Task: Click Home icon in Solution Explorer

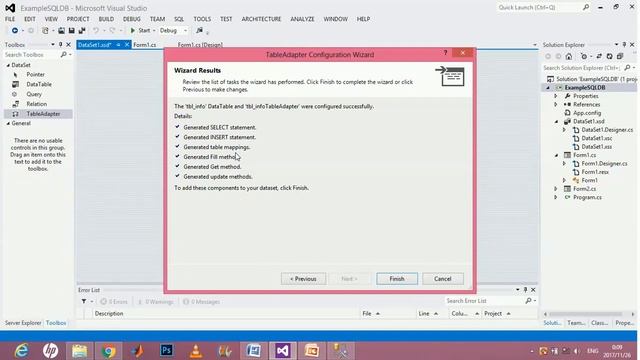Action: pyautogui.click(x=569, y=56)
